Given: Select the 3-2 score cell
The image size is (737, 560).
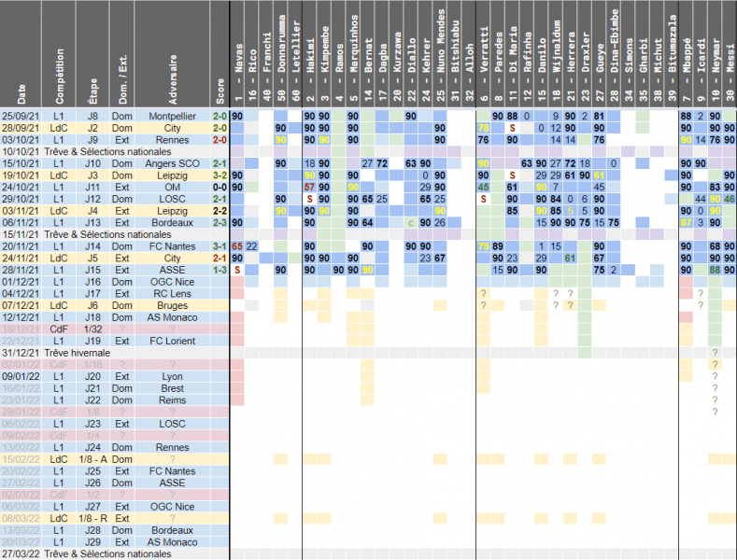Looking at the screenshot, I should tap(219, 175).
